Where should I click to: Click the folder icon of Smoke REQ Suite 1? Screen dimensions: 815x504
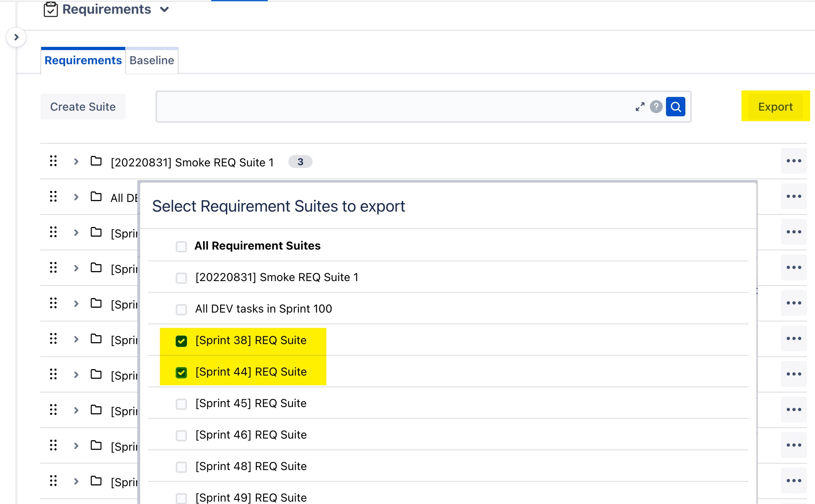point(96,161)
